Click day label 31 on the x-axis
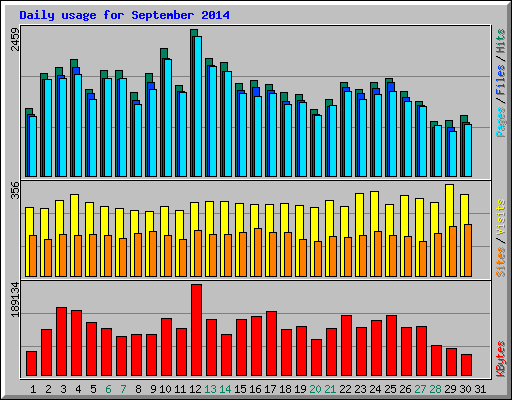 point(480,389)
